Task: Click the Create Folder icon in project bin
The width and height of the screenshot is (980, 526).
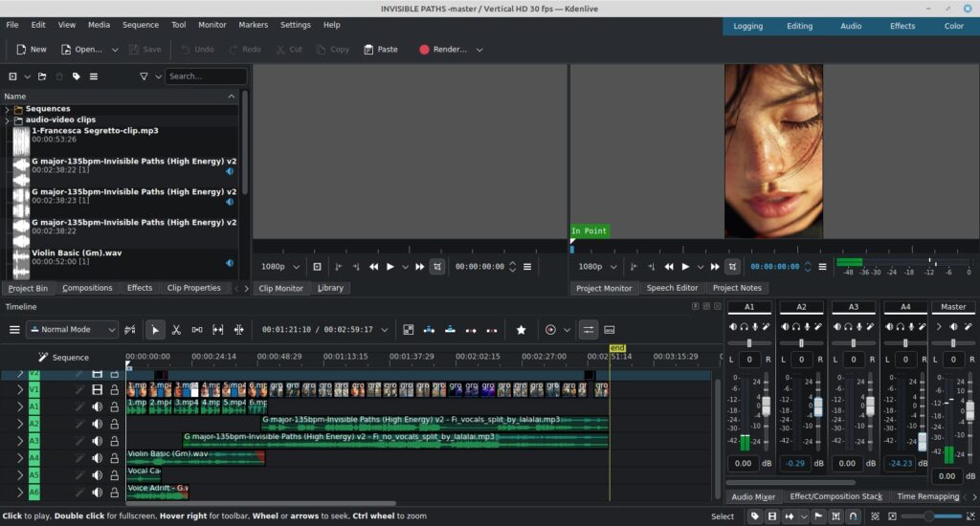Action: pos(43,77)
